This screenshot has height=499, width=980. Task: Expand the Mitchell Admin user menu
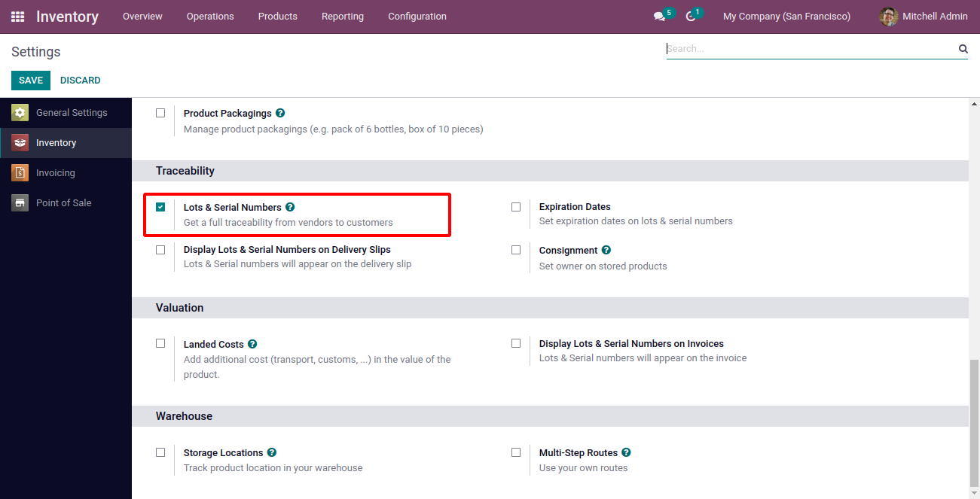[x=924, y=17]
